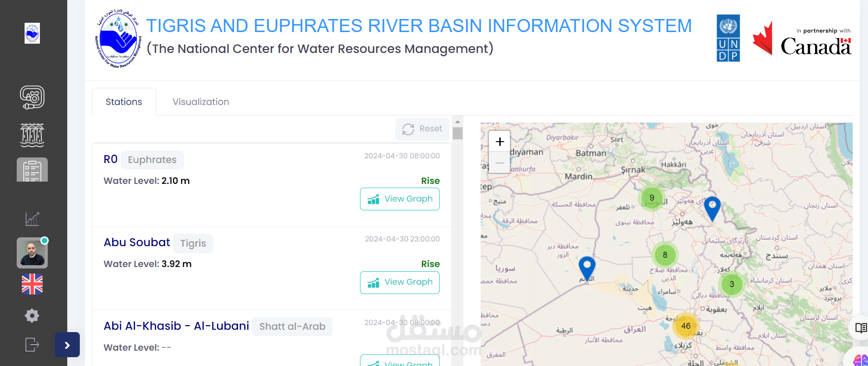Open settings with the gear icon

(32, 316)
